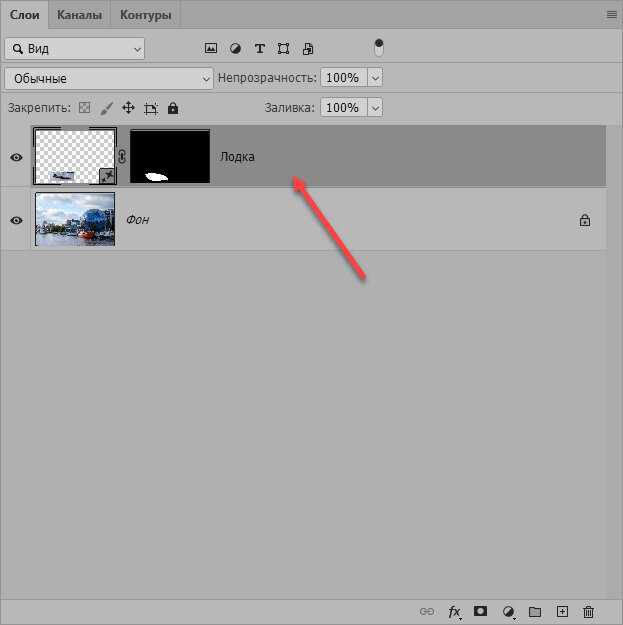This screenshot has width=623, height=625.
Task: Expand the Непрозрачность slider arrow
Action: pos(375,77)
